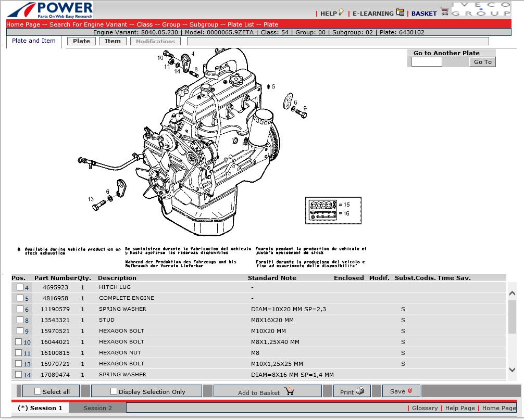Click the Description column header
This screenshot has width=524, height=420.
coord(117,278)
